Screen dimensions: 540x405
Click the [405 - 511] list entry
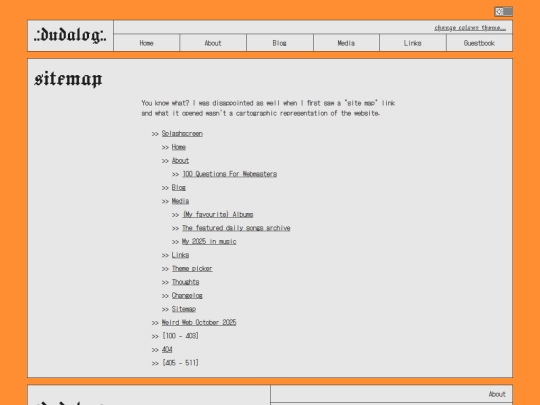tap(180, 363)
